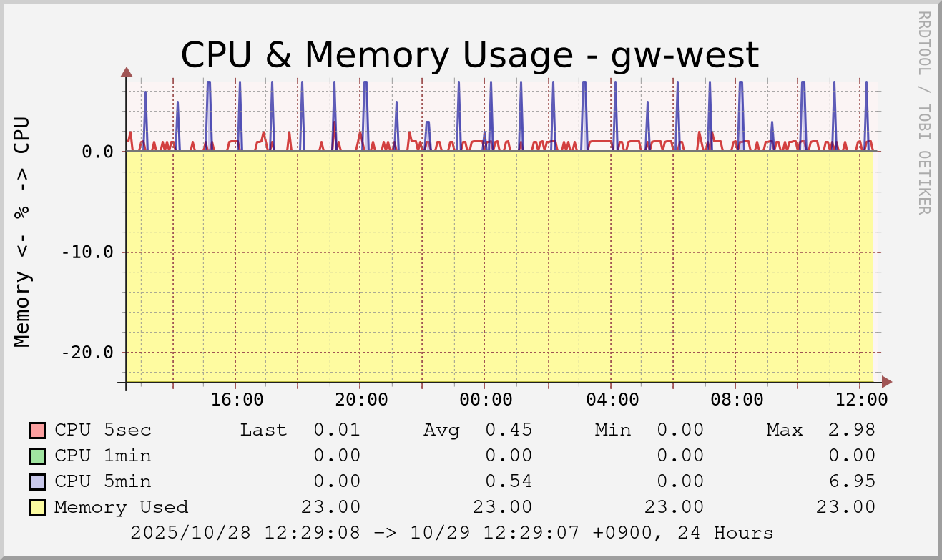
Task: Click the yellow Memory Used legend swatch
Action: point(37,508)
